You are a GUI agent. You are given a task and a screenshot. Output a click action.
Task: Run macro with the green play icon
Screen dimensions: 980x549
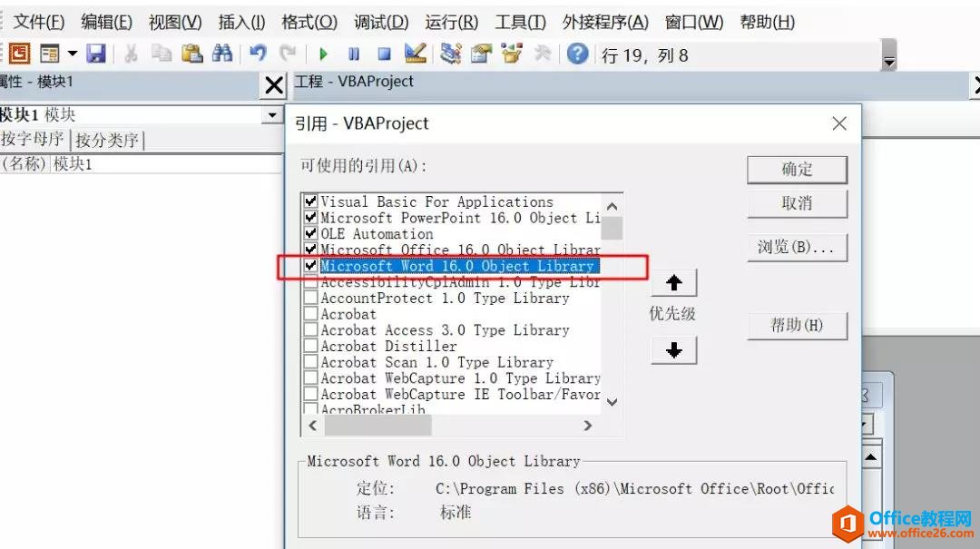[323, 54]
